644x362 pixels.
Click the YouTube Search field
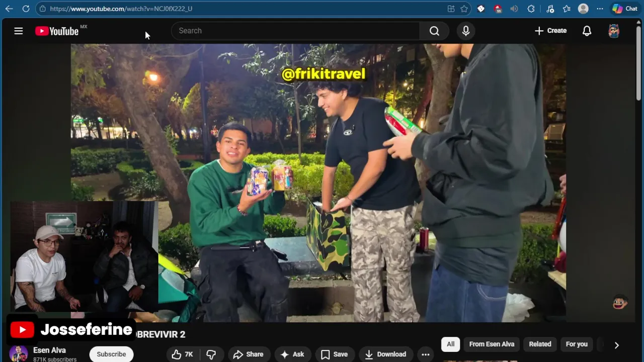coord(295,31)
